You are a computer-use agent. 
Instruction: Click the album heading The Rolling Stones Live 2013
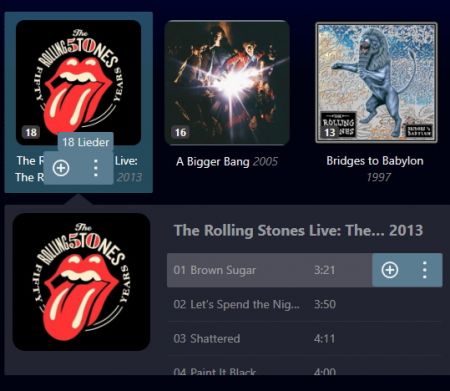tap(299, 231)
